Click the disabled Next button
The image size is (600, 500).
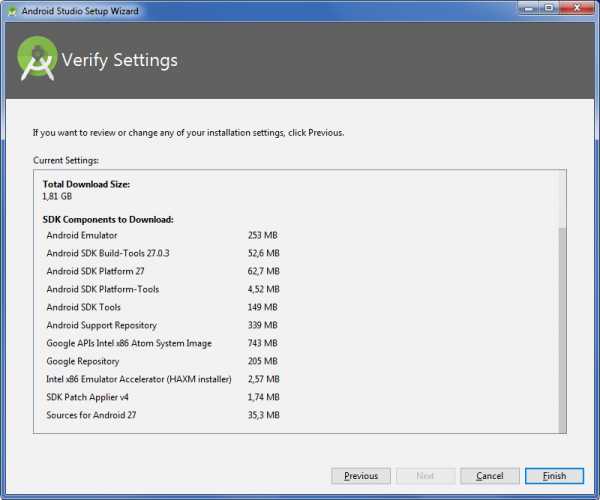pos(425,476)
